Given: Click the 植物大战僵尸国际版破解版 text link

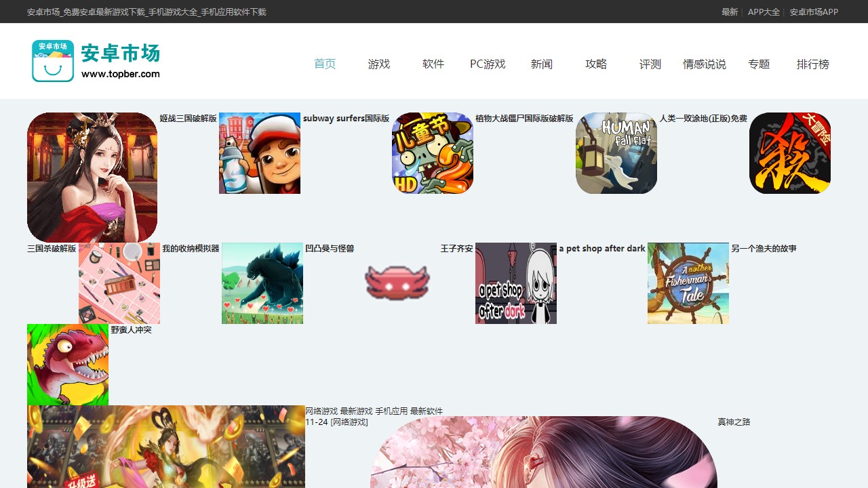Looking at the screenshot, I should click(524, 118).
